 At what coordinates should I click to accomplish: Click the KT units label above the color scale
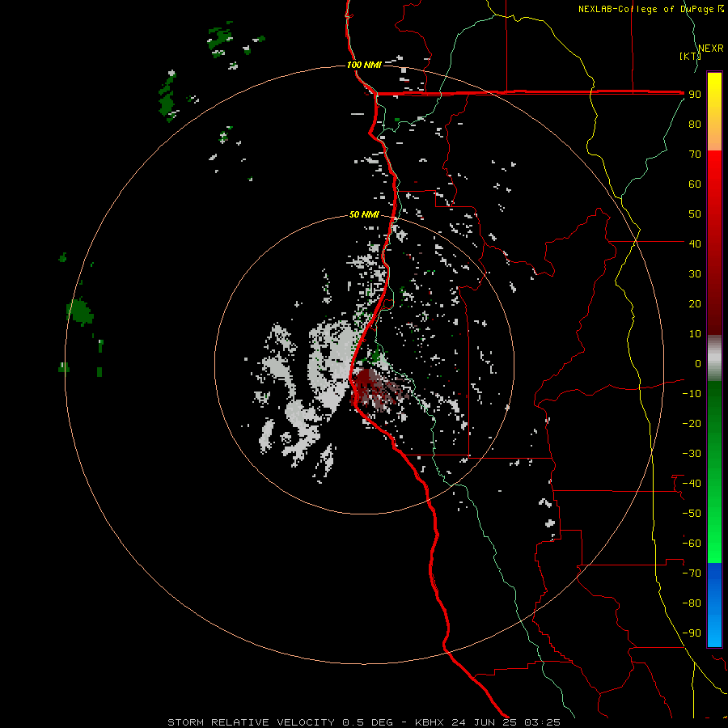point(691,56)
